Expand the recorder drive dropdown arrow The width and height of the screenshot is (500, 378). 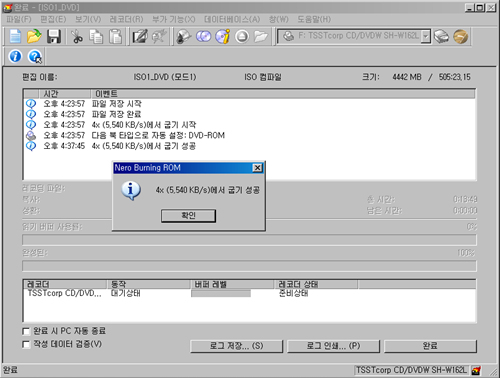[426, 36]
